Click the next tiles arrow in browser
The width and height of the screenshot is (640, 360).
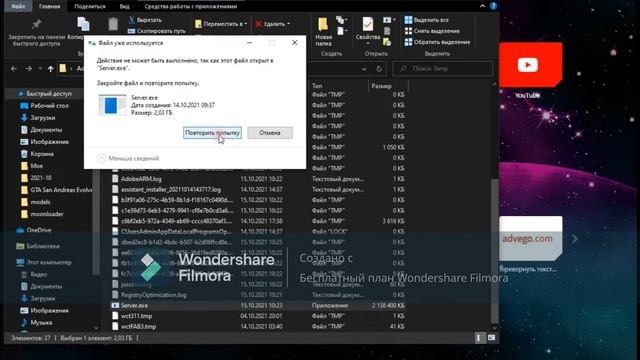click(x=575, y=238)
